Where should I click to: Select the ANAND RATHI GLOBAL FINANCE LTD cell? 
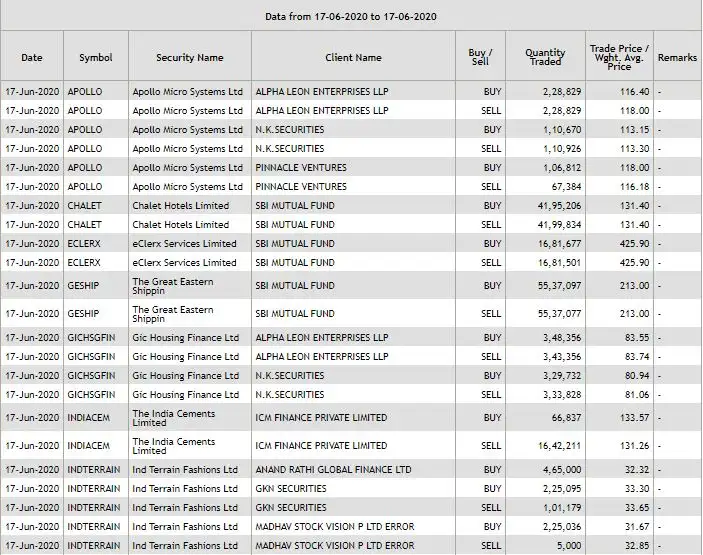click(x=333, y=469)
